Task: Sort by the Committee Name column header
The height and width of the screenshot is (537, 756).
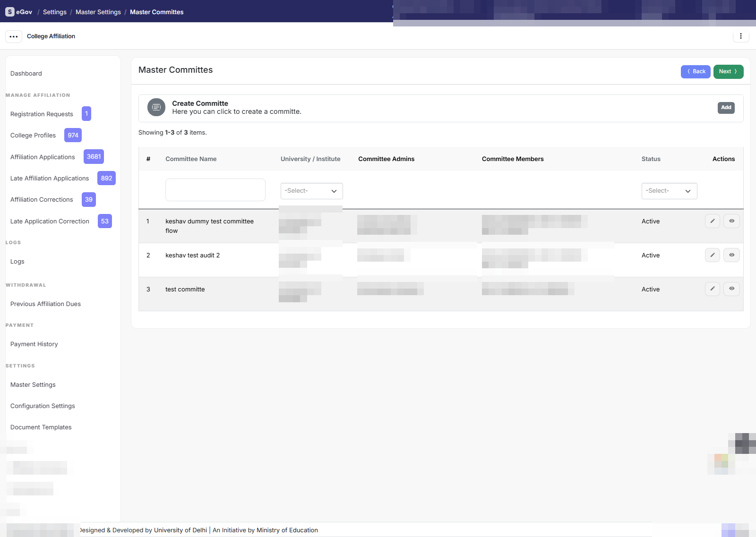Action: click(191, 159)
